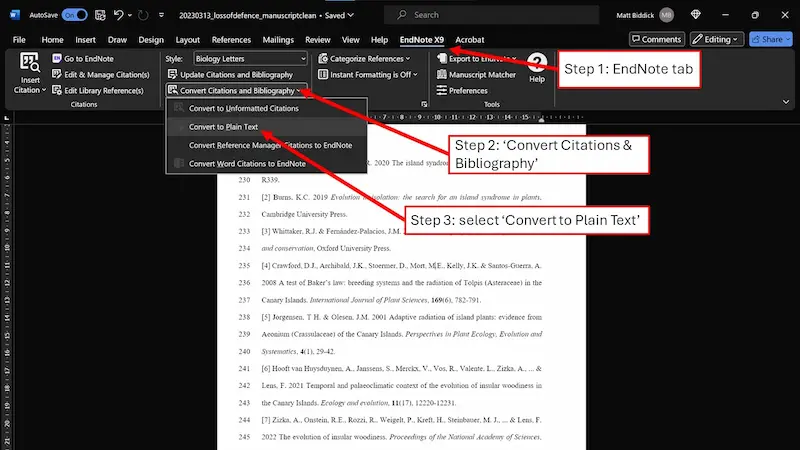Click line number 236 in the margin
The image size is (800, 450).
244,283
